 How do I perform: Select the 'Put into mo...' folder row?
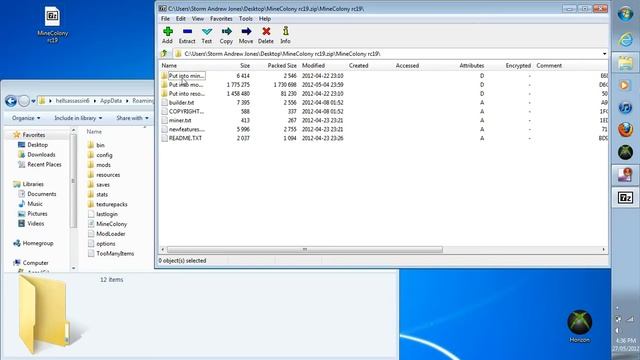pos(182,84)
